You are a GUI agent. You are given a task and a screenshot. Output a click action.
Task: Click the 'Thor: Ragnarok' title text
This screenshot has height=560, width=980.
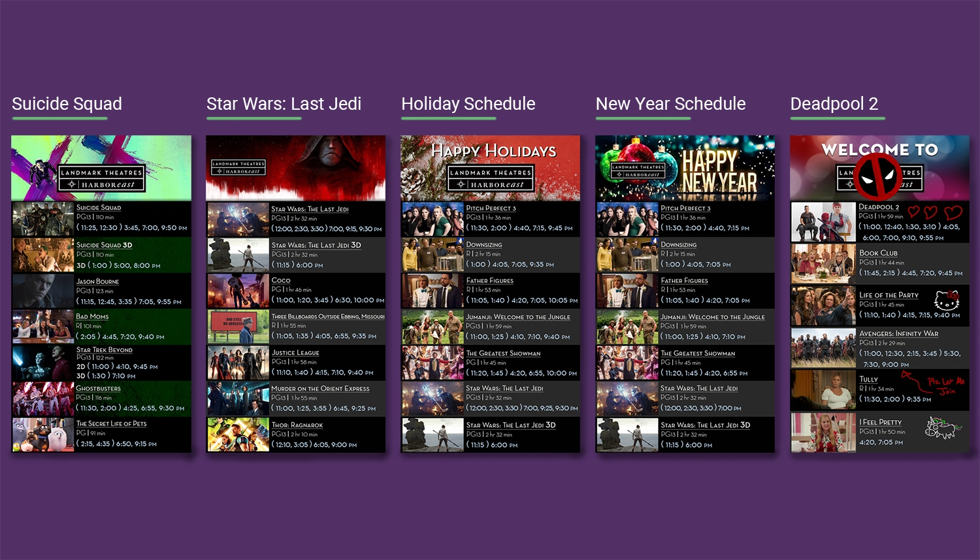(297, 425)
